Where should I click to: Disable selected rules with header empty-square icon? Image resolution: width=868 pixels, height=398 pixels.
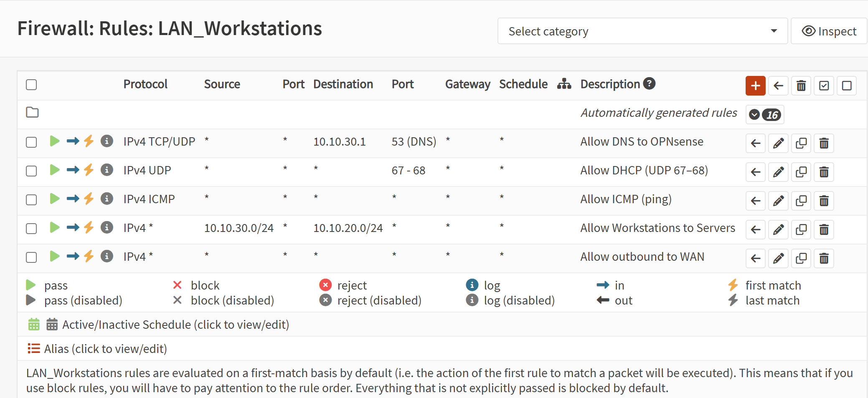pyautogui.click(x=847, y=86)
